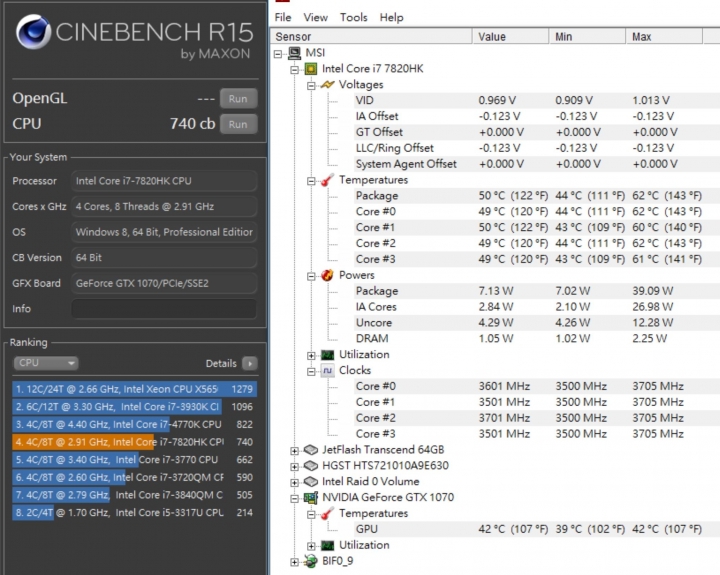
Task: Click the Value column header
Action: pos(511,36)
